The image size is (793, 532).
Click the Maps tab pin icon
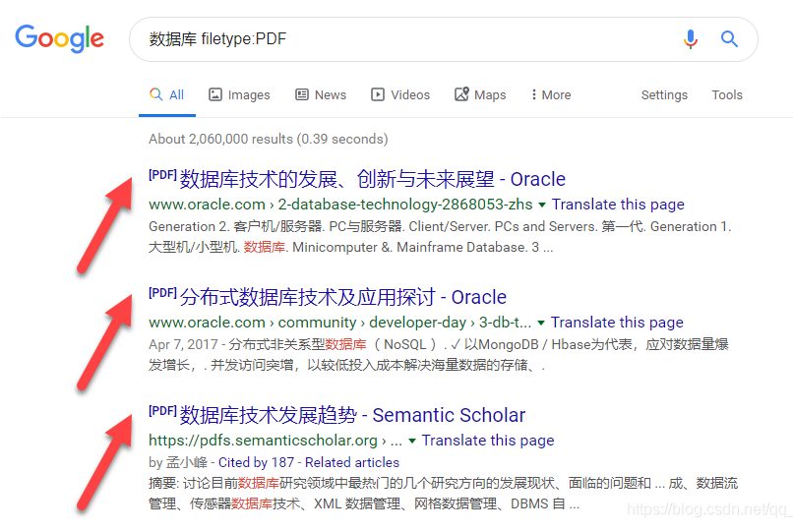click(x=461, y=94)
